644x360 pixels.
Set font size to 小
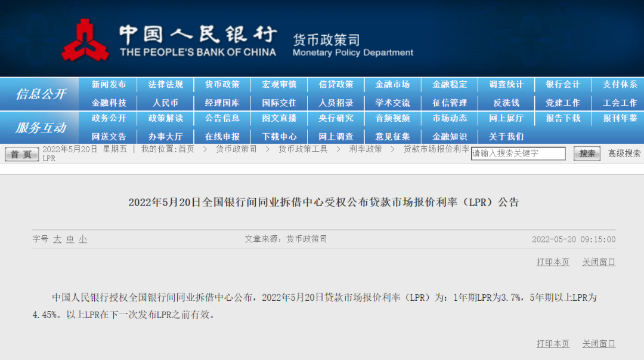point(82,239)
